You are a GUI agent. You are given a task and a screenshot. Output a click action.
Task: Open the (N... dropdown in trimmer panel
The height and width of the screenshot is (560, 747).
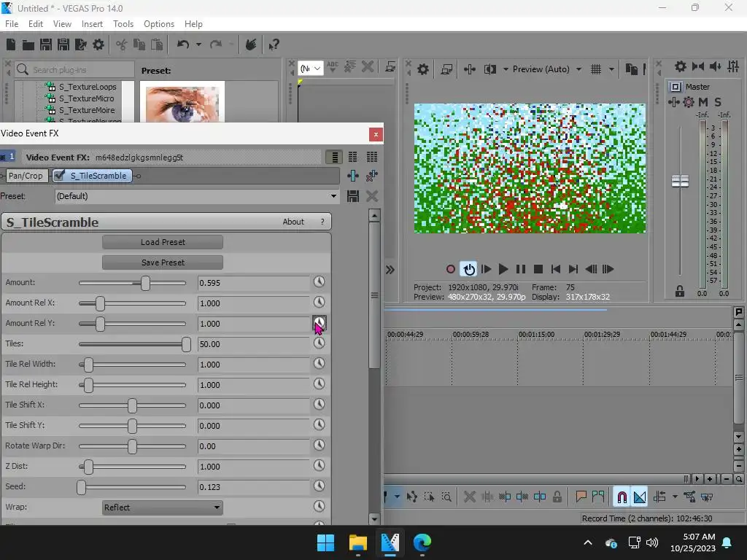310,69
